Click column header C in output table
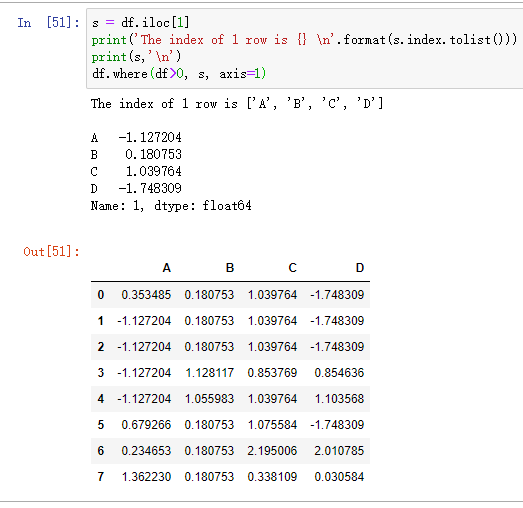 tap(293, 268)
